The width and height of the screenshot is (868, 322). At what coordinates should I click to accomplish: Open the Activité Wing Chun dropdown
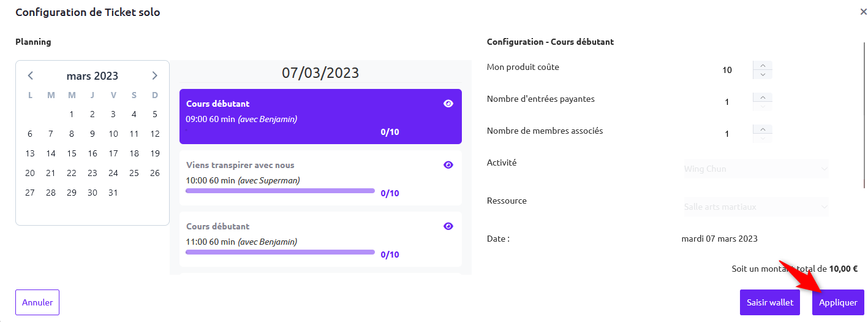(756, 169)
